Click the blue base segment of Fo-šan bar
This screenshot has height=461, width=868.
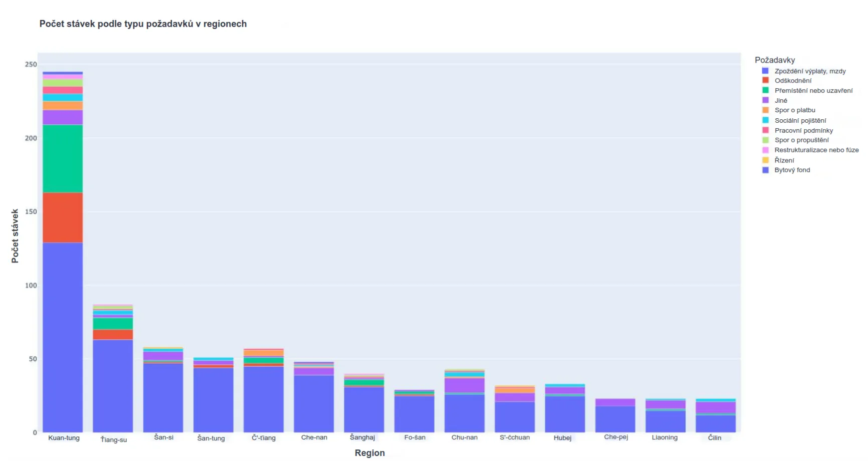[x=414, y=414]
